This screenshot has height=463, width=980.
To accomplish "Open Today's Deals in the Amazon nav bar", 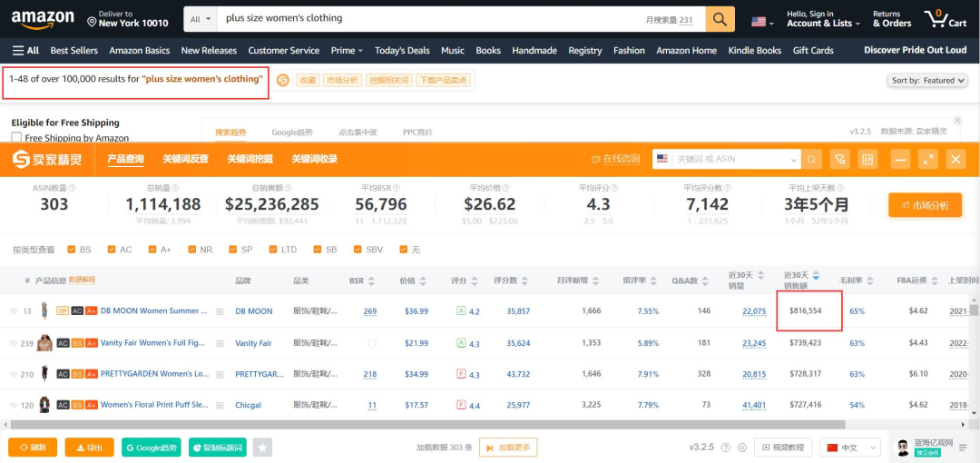I will [x=402, y=51].
